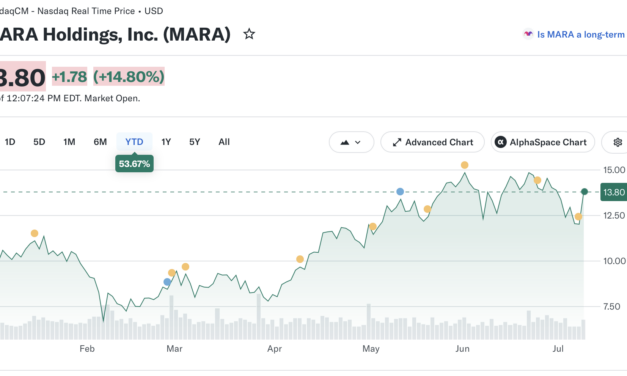The height and width of the screenshot is (376, 627).
Task: Click the yellow event marker near July
Action: 578,217
